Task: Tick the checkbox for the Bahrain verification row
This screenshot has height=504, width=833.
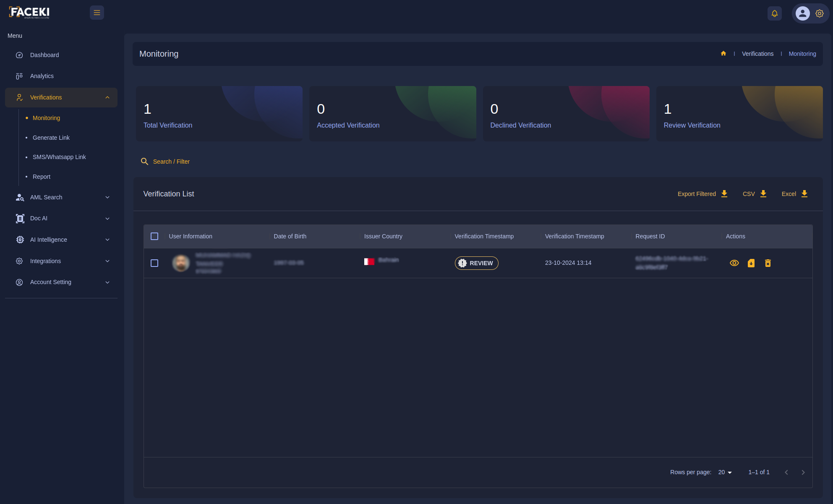Action: (154, 263)
